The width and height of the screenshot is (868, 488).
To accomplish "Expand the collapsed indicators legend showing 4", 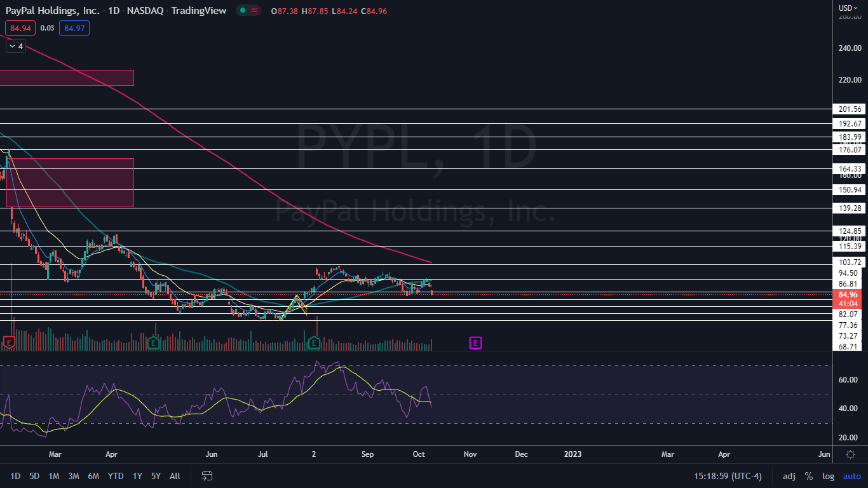I will pos(16,46).
